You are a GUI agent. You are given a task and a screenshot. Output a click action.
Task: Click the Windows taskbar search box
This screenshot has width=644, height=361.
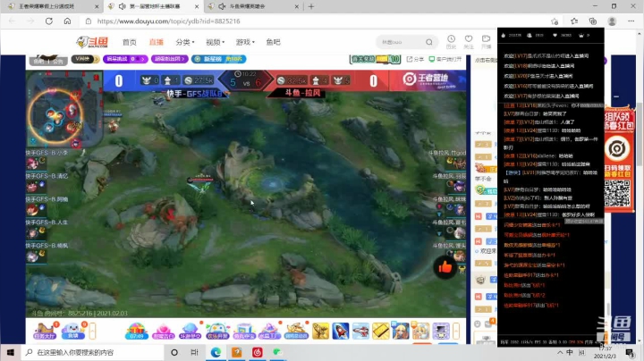pyautogui.click(x=92, y=352)
